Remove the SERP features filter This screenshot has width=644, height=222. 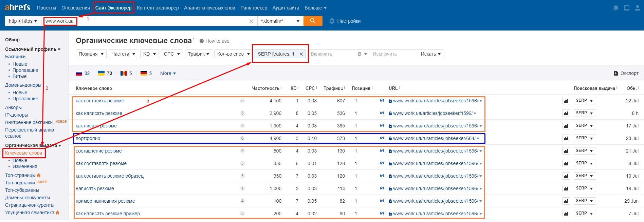click(301, 54)
